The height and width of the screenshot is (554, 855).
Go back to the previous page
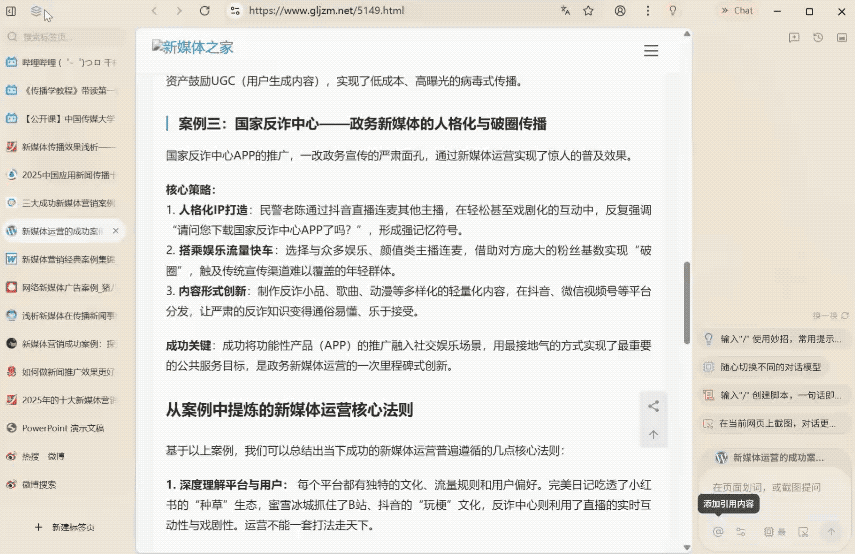pyautogui.click(x=154, y=11)
